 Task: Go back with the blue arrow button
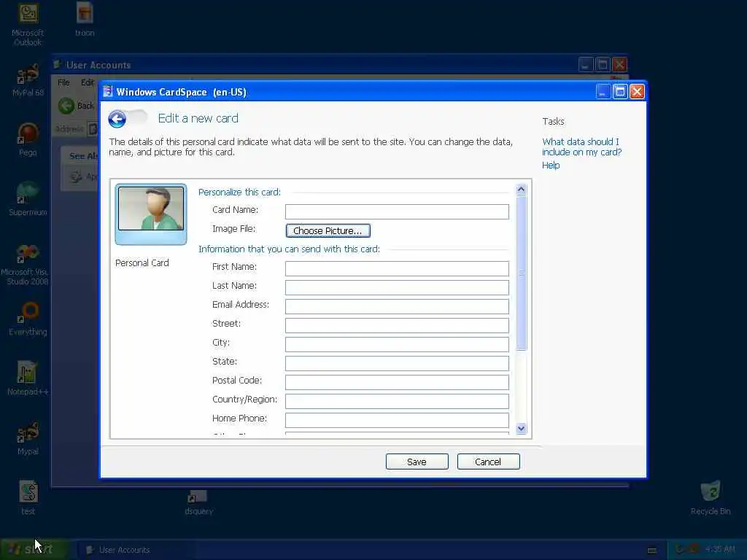117,119
